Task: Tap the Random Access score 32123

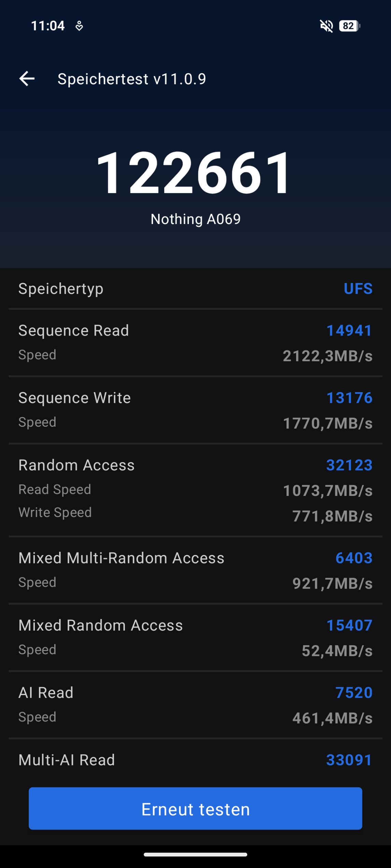Action: coord(349,465)
